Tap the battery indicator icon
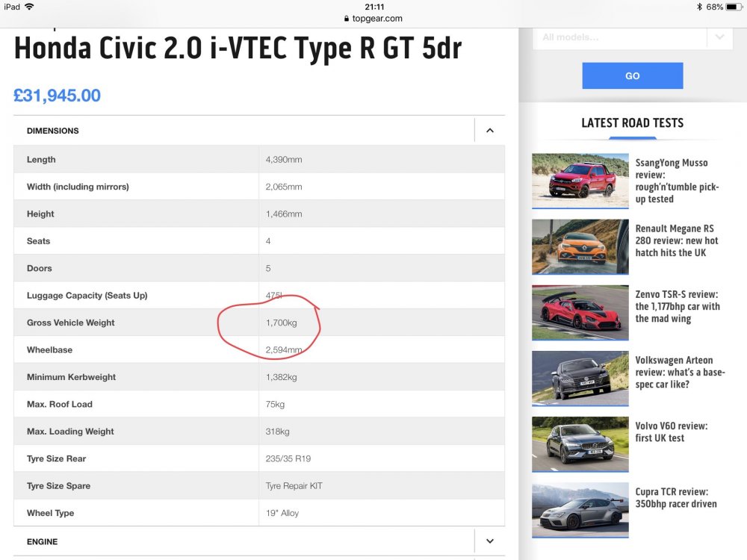Screen dimensions: 747x560 734,7
